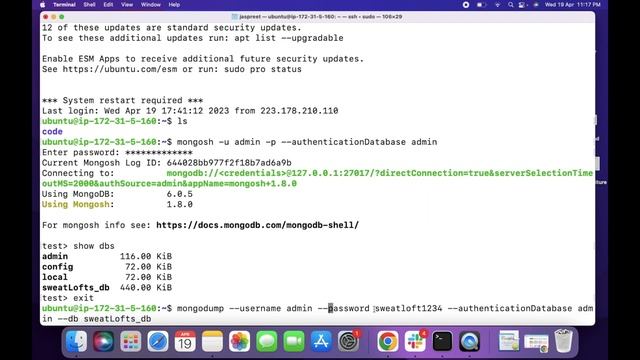This screenshot has height=360, width=640.
Task: Click the 'mongosh -u admin' command line
Action: click(307, 142)
